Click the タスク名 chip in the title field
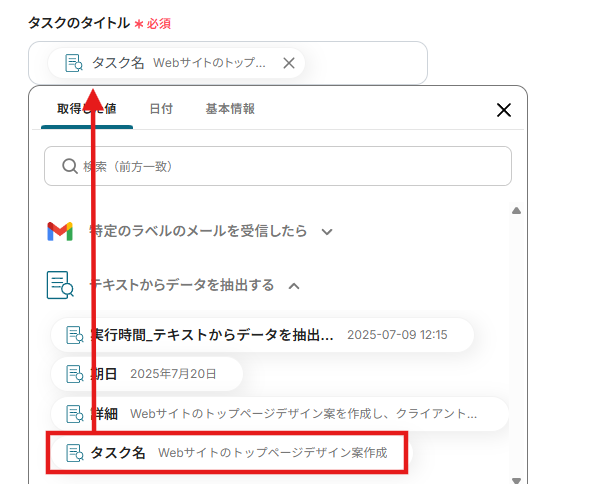609x484 pixels. click(x=176, y=63)
